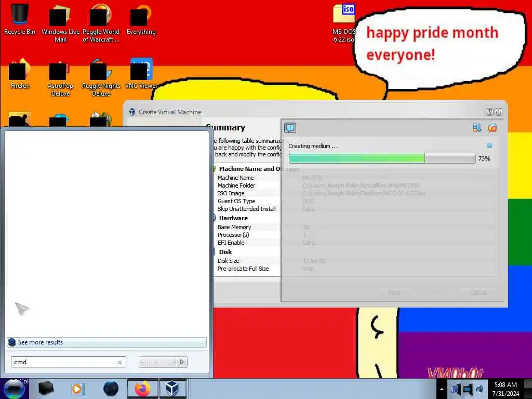Select the Everything desktop shortcut
The width and height of the screenshot is (532, 399).
(x=141, y=19)
